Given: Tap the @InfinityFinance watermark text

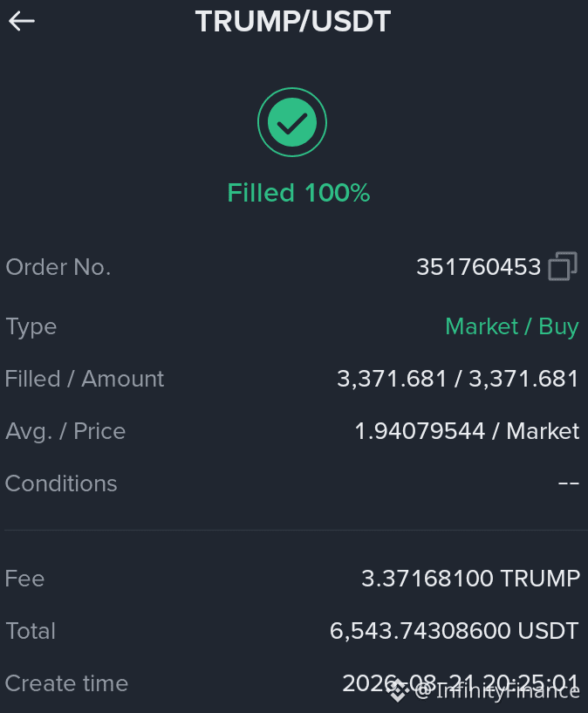Looking at the screenshot, I should pos(496,692).
